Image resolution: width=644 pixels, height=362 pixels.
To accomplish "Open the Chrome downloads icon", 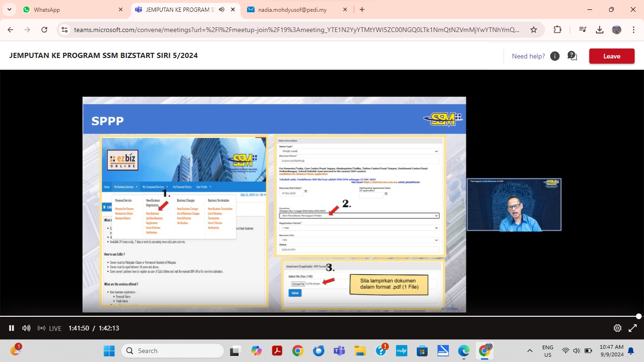I will 600,30.
